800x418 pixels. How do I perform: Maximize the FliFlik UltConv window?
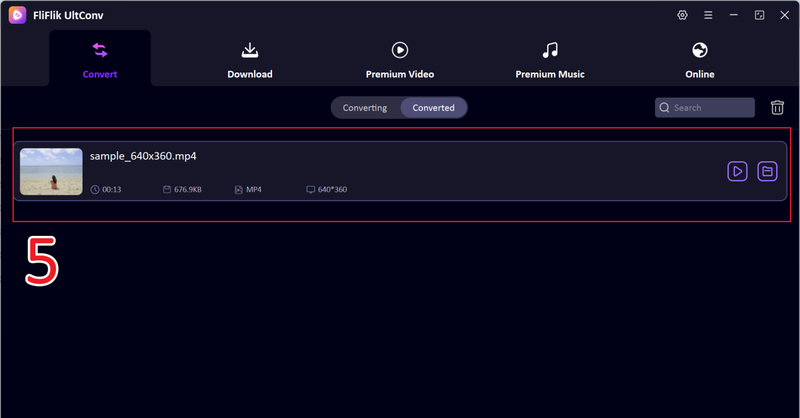pyautogui.click(x=759, y=15)
